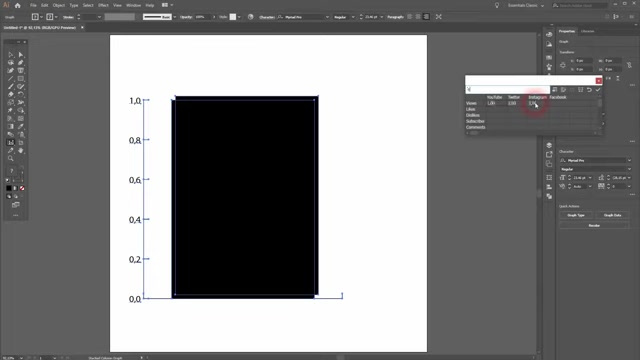Click the Graph Type quick action button
Screen dimensions: 640x360
pyautogui.click(x=576, y=215)
